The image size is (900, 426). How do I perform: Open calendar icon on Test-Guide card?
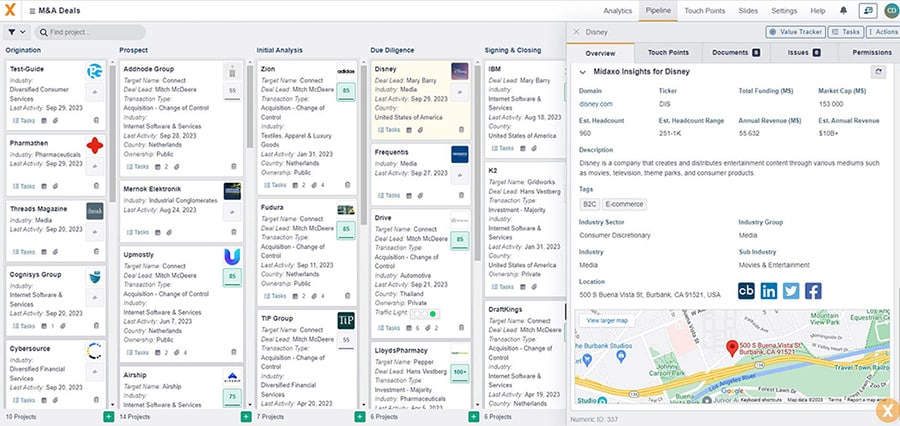pos(44,121)
